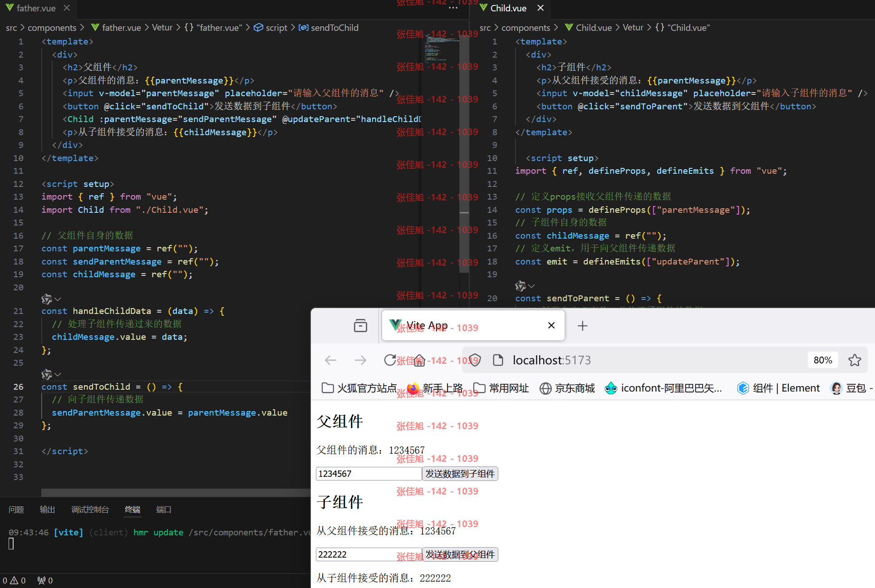Click the sendToParent declaration on Child.vue line 20

[578, 298]
